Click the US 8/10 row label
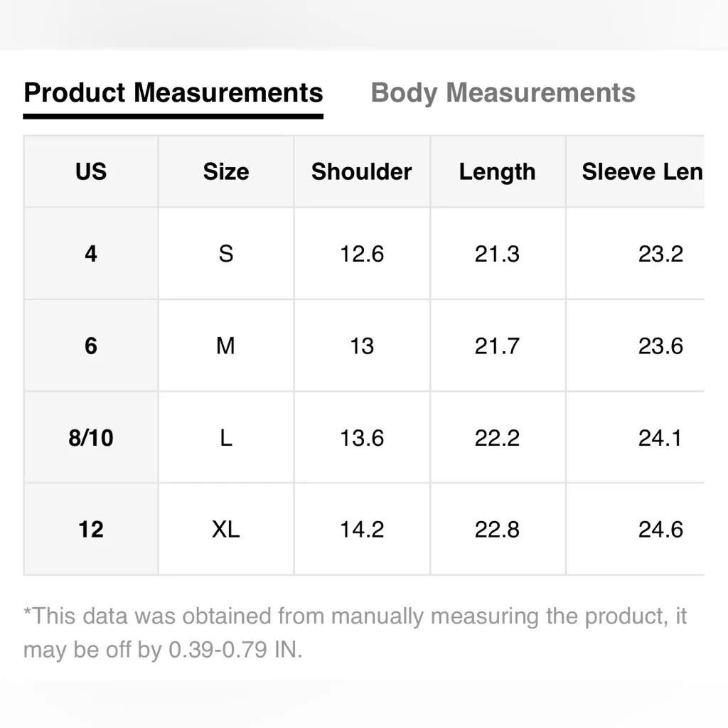The height and width of the screenshot is (728, 728). coord(91,438)
